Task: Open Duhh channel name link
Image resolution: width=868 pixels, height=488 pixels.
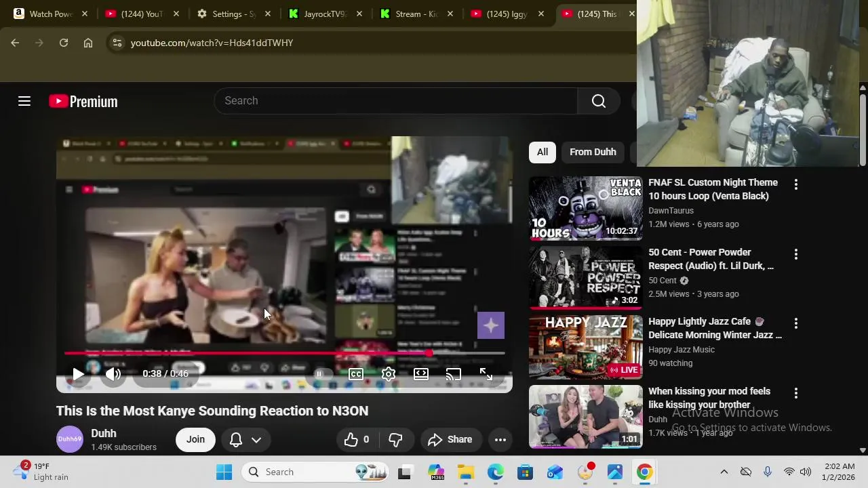Action: (x=103, y=433)
